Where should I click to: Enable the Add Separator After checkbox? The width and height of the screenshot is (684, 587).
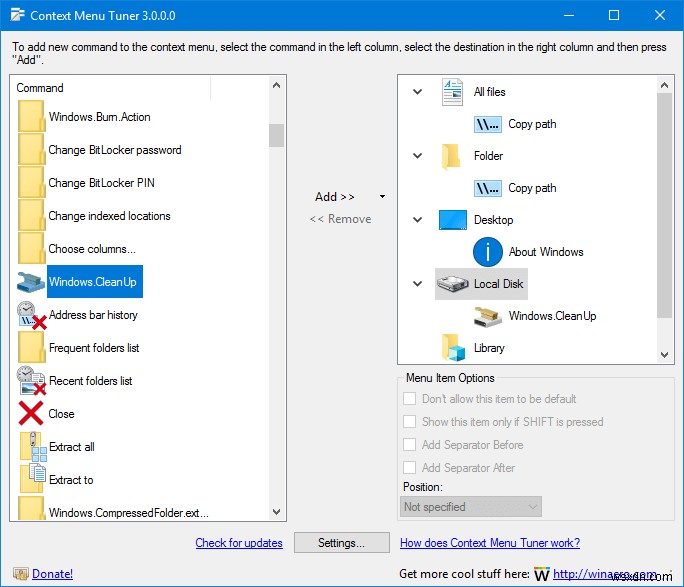point(409,468)
